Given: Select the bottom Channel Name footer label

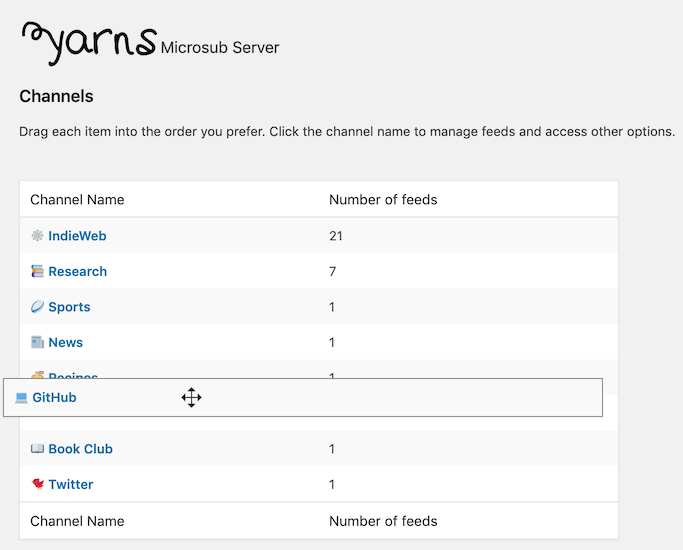Looking at the screenshot, I should 77,521.
